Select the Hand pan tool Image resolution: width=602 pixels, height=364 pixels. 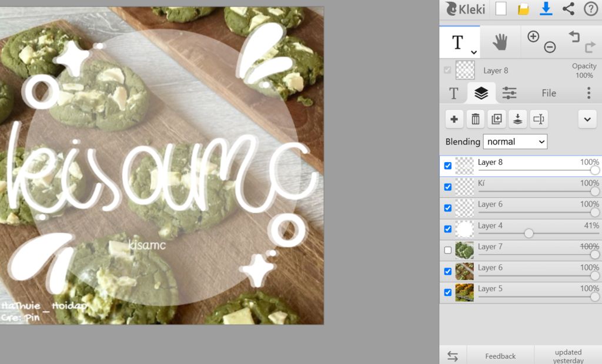tap(500, 42)
